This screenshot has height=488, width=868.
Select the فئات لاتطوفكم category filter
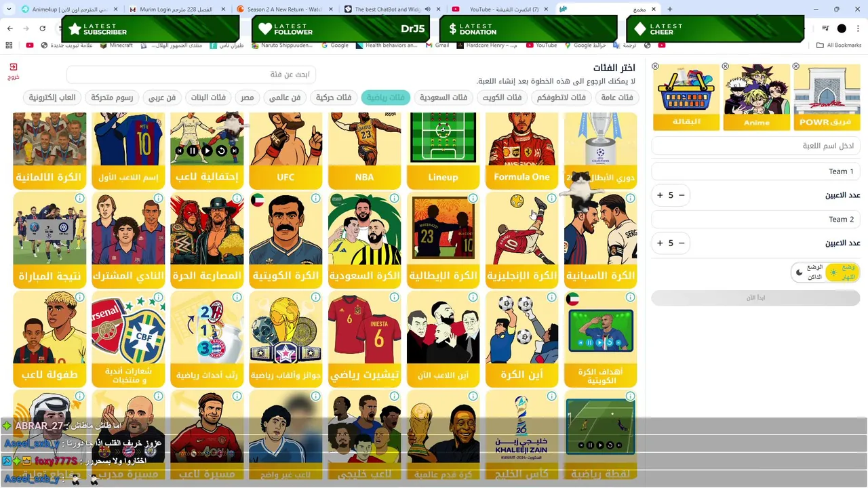click(561, 98)
